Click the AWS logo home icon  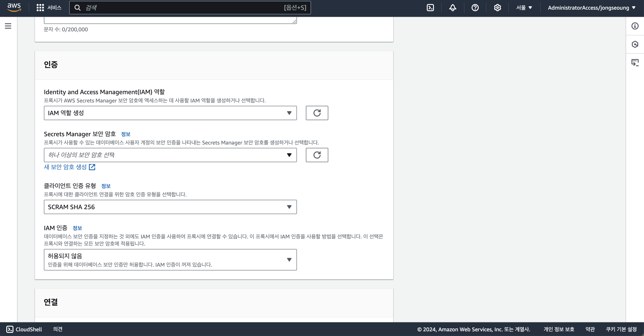pos(14,7)
